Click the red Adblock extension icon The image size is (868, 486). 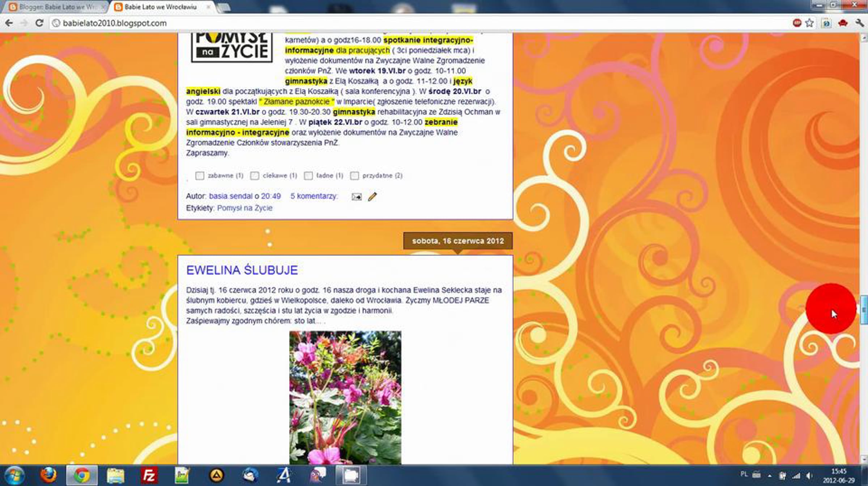pyautogui.click(x=797, y=23)
